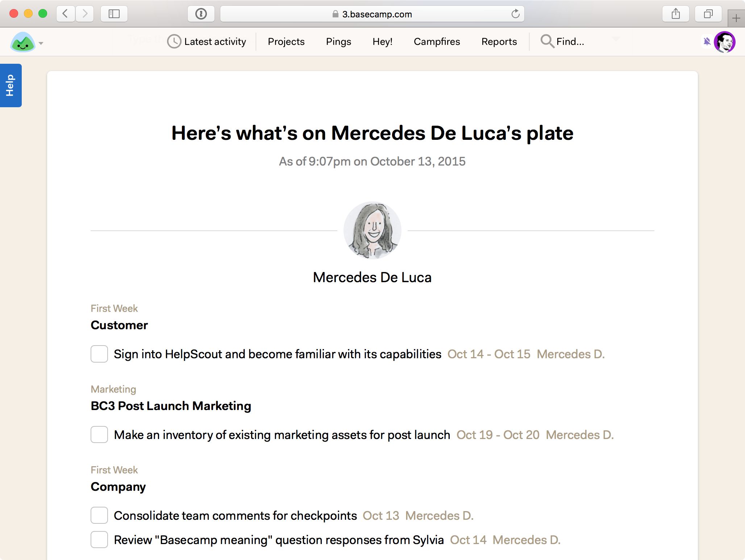Click Mercedes De Luca's avatar picture

pos(372,230)
